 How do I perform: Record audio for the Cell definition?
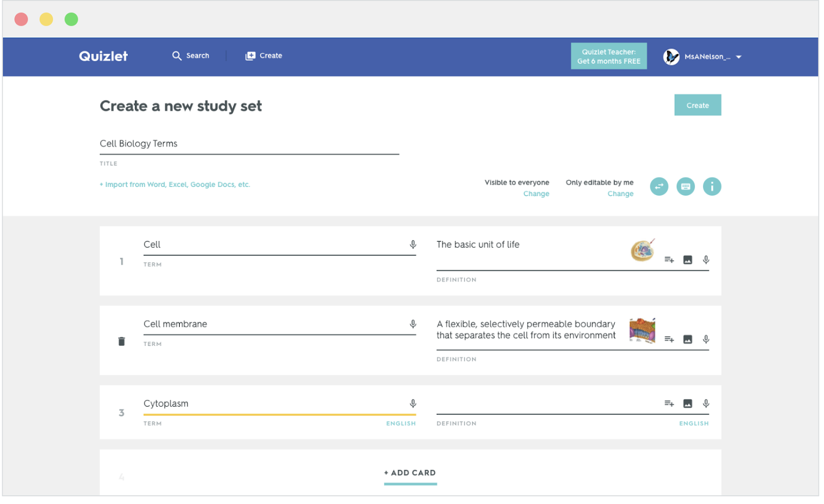point(706,260)
